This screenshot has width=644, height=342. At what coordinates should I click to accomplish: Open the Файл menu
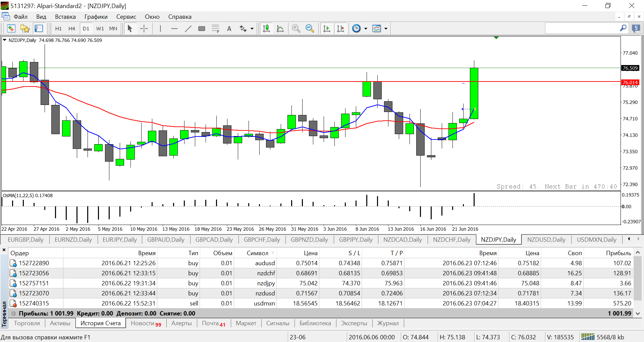(x=20, y=17)
